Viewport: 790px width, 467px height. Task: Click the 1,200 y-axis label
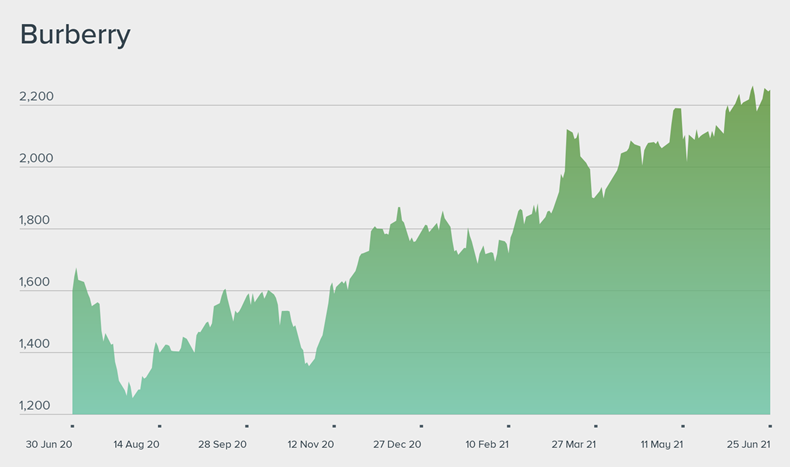pyautogui.click(x=36, y=406)
